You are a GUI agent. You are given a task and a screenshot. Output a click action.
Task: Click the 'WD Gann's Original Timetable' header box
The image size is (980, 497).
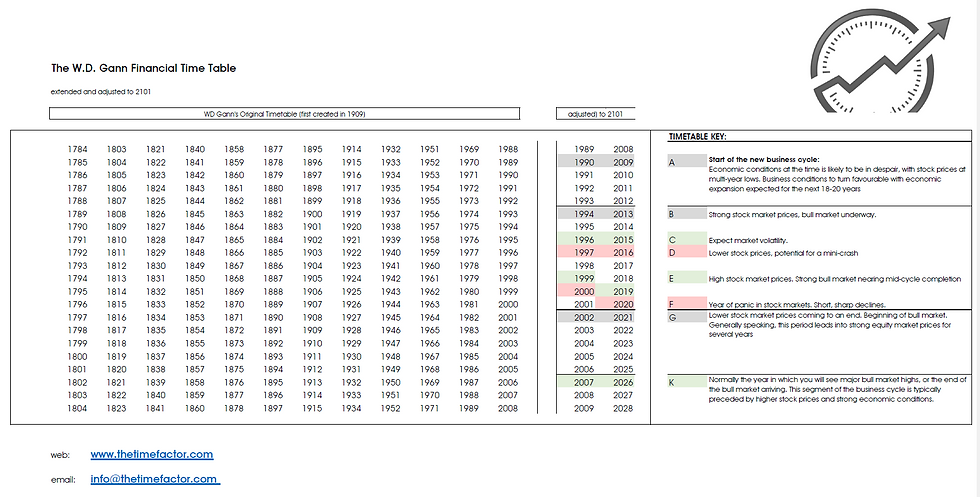point(284,114)
